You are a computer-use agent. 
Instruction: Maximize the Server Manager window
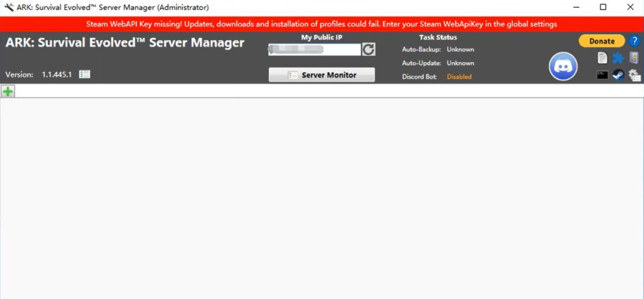point(603,7)
